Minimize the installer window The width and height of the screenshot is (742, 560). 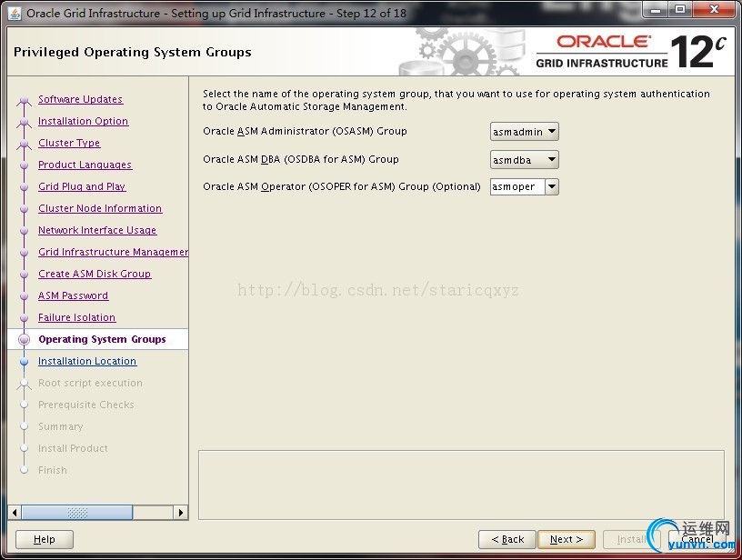(656, 10)
